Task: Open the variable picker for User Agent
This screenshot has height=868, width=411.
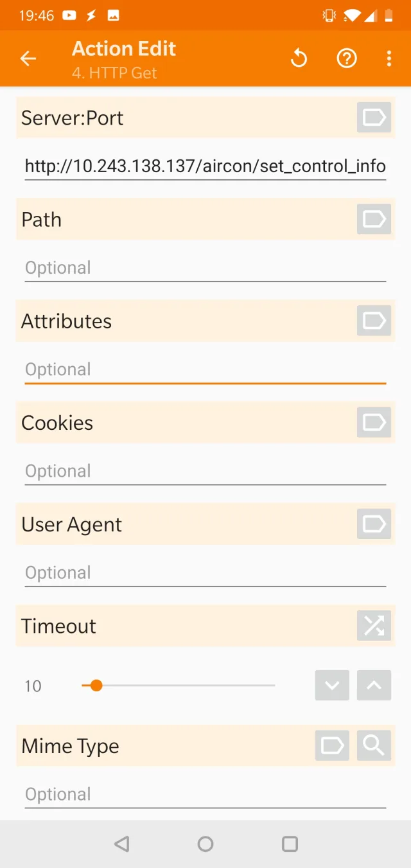Action: pos(373,524)
